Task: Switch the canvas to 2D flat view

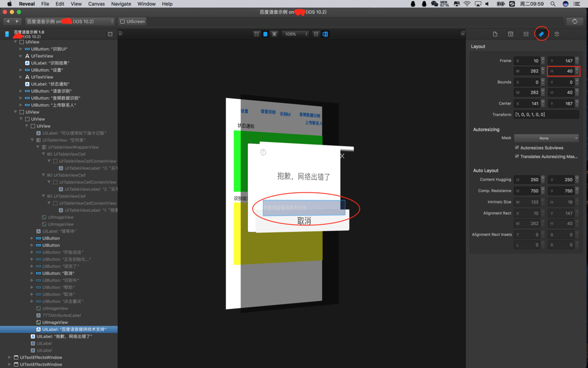Action: click(316, 34)
